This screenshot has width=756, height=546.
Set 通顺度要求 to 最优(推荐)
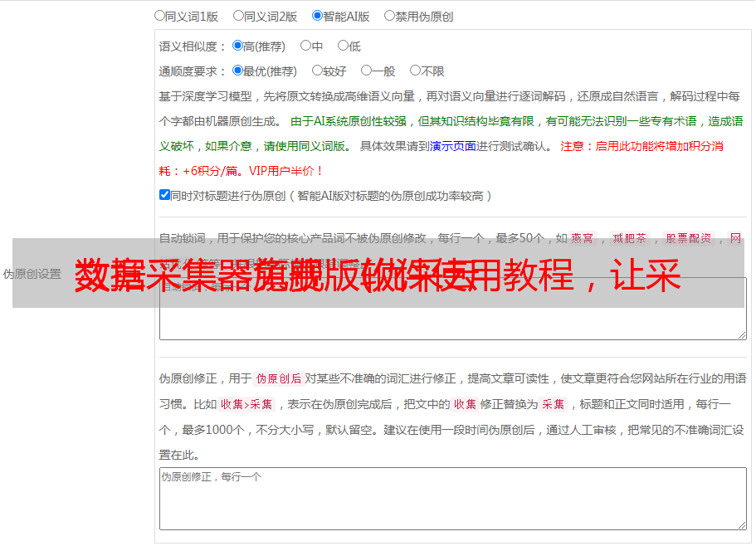(x=238, y=71)
